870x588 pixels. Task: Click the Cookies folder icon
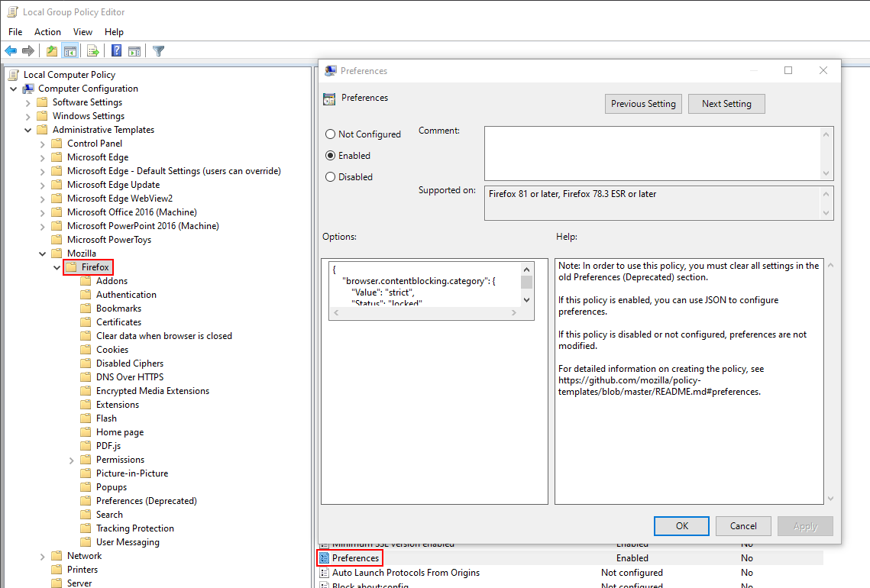pyautogui.click(x=86, y=350)
